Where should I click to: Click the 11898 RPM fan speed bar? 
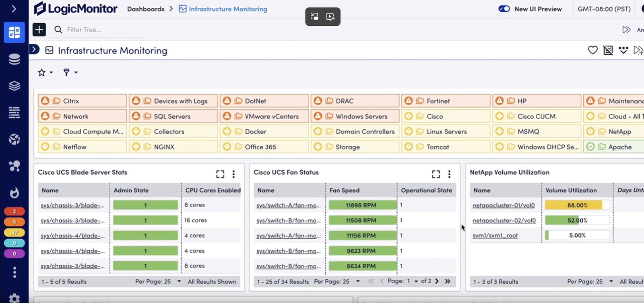(362, 205)
